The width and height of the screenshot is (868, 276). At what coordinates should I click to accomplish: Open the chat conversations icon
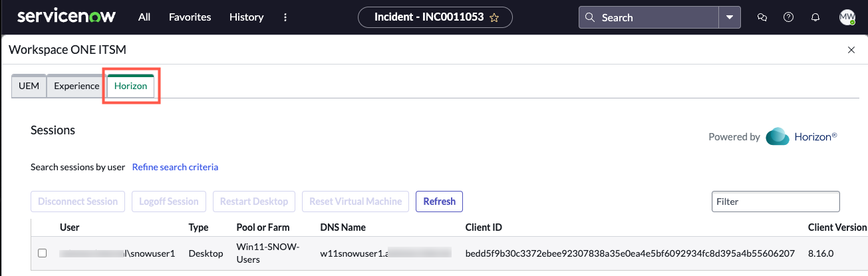[x=762, y=17]
